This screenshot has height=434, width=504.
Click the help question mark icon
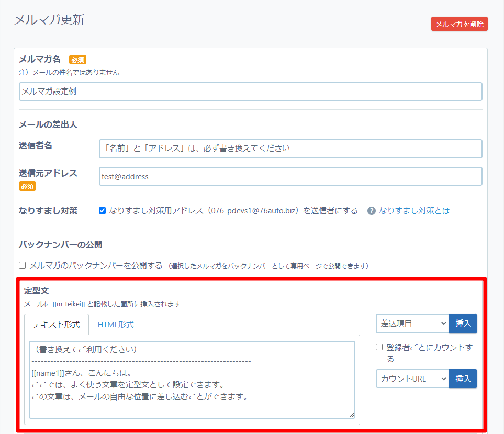coord(372,211)
